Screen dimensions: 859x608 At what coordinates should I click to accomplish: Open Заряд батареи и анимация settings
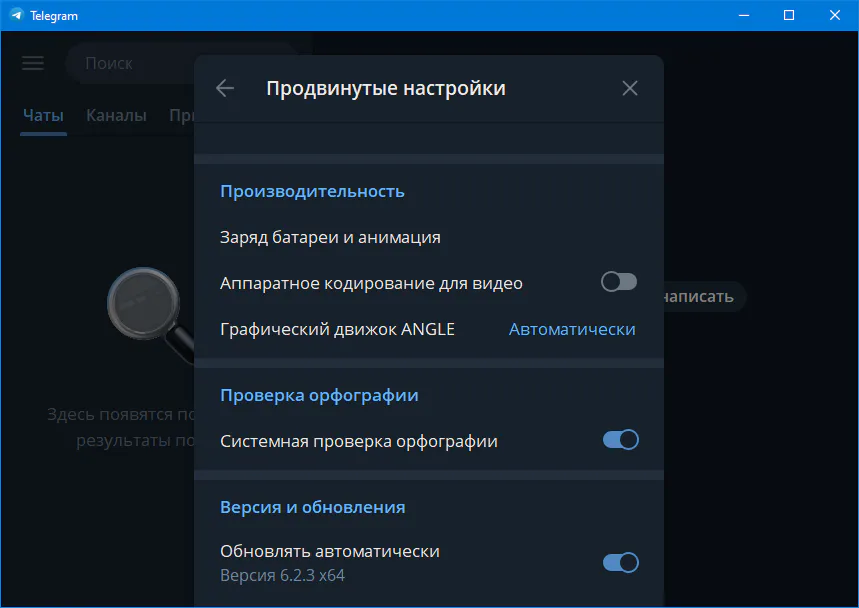coord(330,237)
